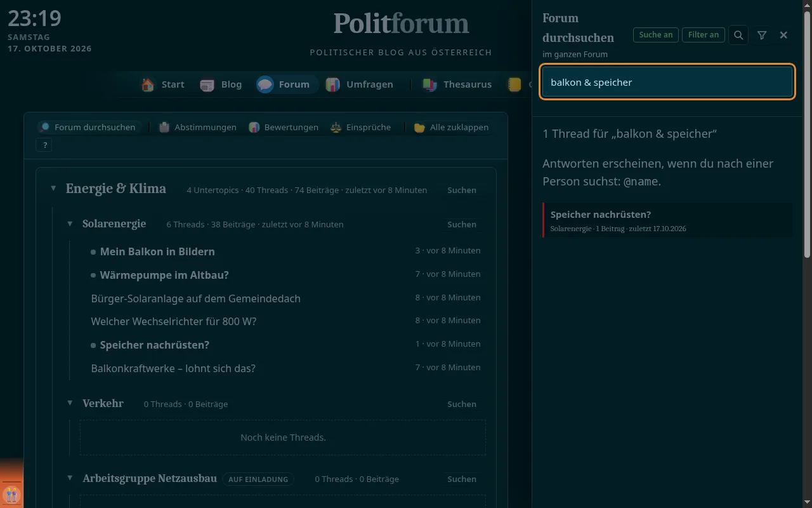Toggle the 'Filter an' switch
Viewport: 812px width, 508px height.
point(704,35)
